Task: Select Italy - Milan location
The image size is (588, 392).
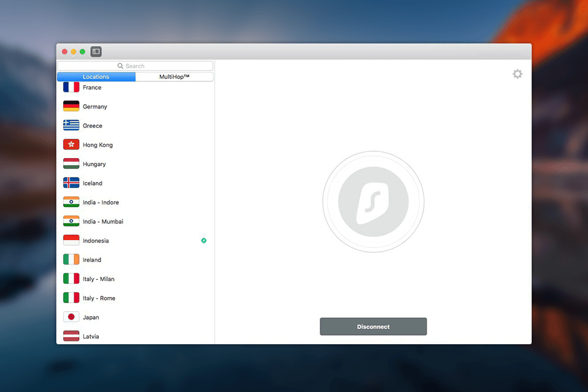Action: (x=135, y=279)
